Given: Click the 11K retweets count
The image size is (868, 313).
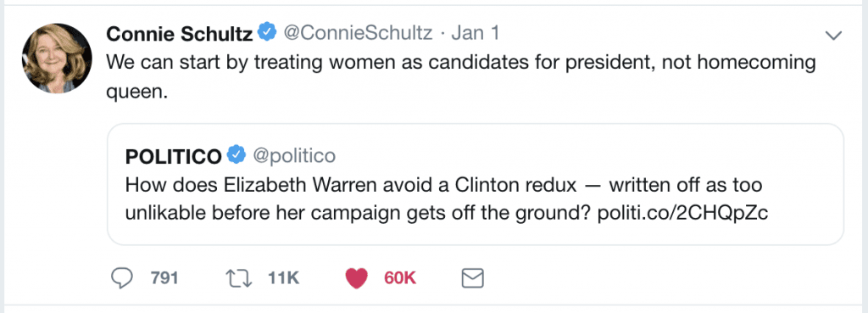Looking at the screenshot, I should coord(283,278).
